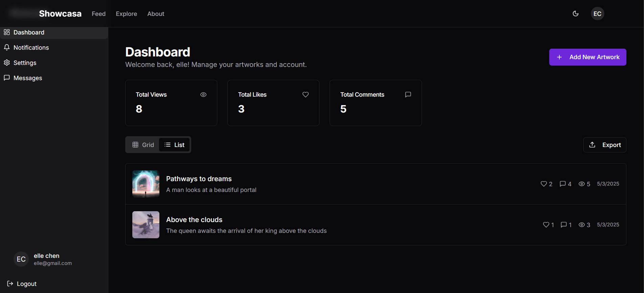Screen dimensions: 644x293
Task: Open Notifications in sidebar
Action: [54, 48]
